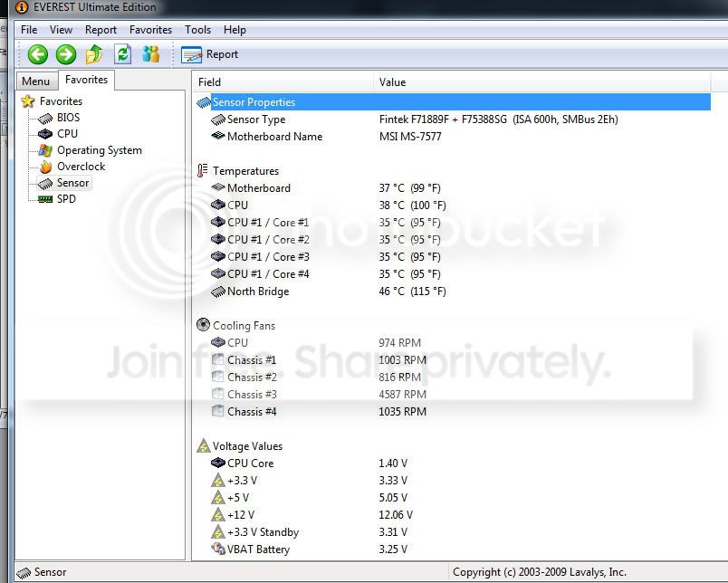Select Overclock in Favorites tree

point(81,167)
